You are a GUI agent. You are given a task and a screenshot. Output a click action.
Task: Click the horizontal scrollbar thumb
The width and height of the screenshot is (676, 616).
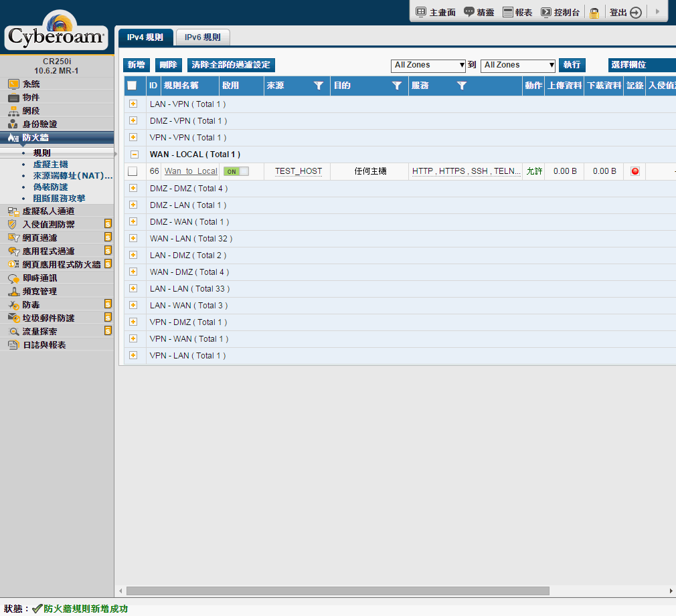(x=337, y=591)
